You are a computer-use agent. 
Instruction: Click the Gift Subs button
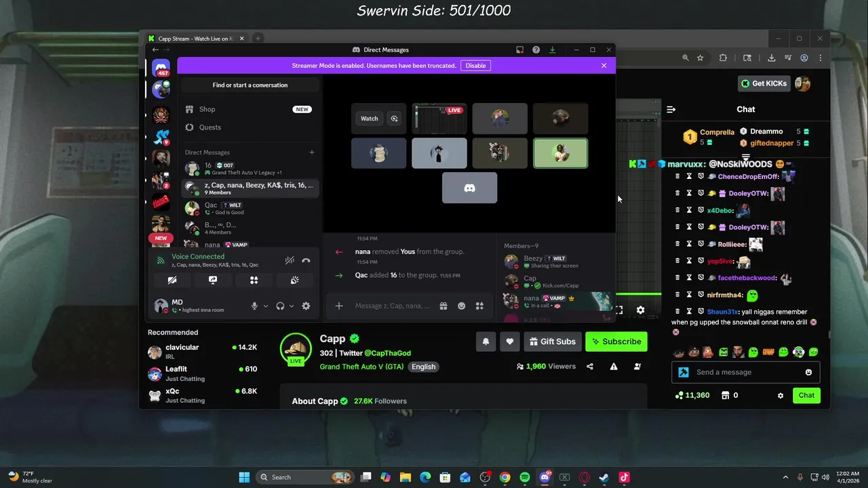click(x=553, y=342)
